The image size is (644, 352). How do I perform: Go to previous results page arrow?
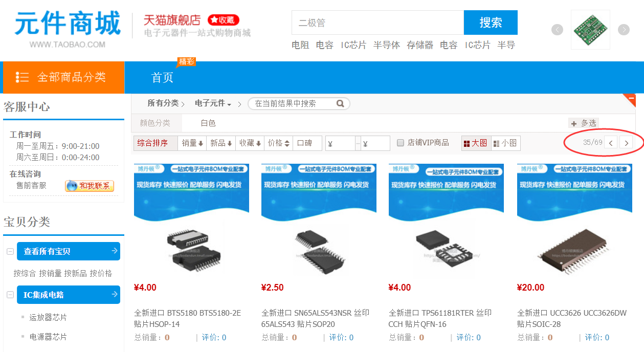click(x=611, y=143)
